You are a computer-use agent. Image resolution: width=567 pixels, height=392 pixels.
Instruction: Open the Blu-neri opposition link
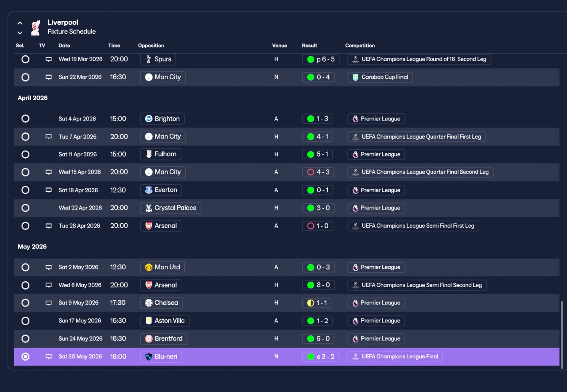tap(161, 357)
